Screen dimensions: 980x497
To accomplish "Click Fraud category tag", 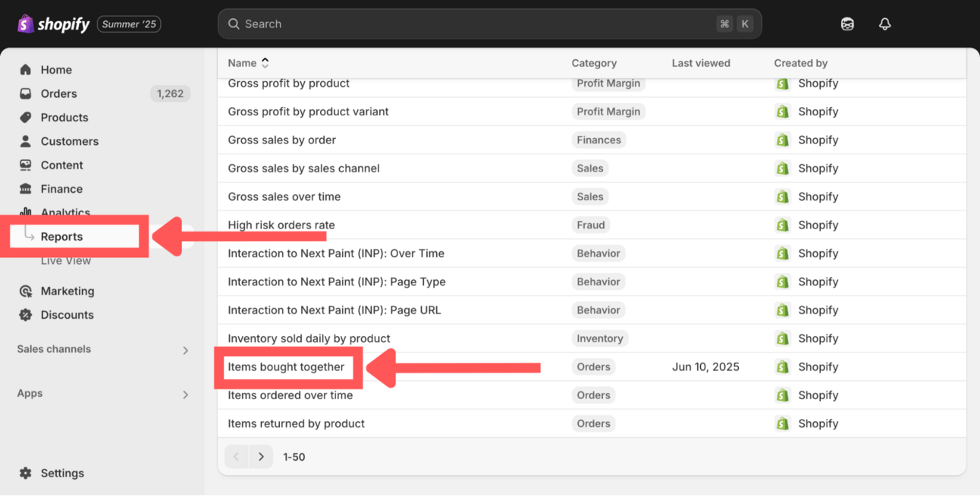I will [x=591, y=225].
